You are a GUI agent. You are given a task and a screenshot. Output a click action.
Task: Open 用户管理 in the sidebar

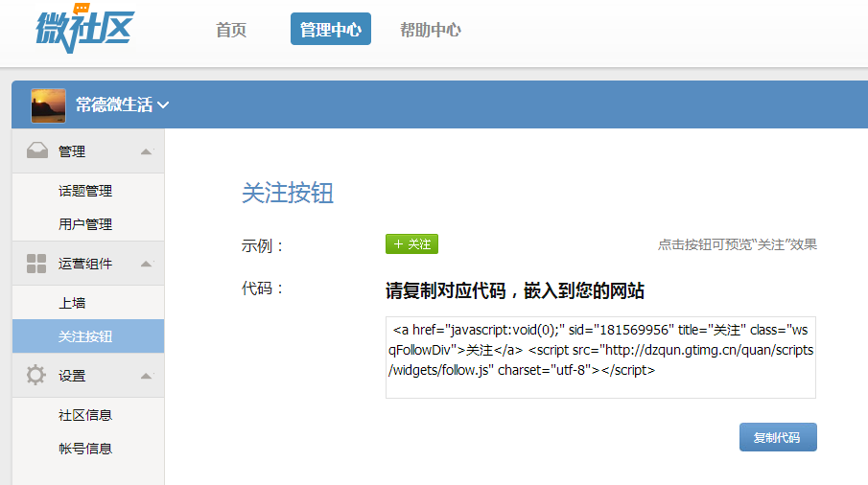[x=85, y=224]
